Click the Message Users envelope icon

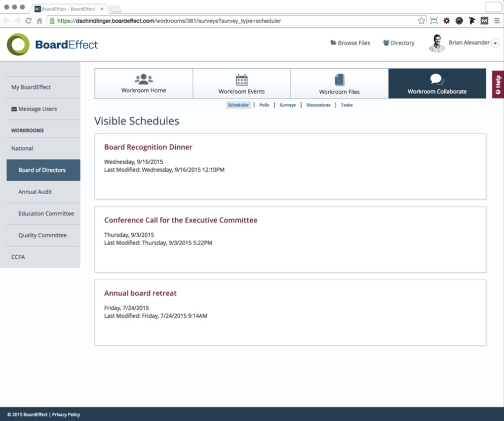coord(14,109)
